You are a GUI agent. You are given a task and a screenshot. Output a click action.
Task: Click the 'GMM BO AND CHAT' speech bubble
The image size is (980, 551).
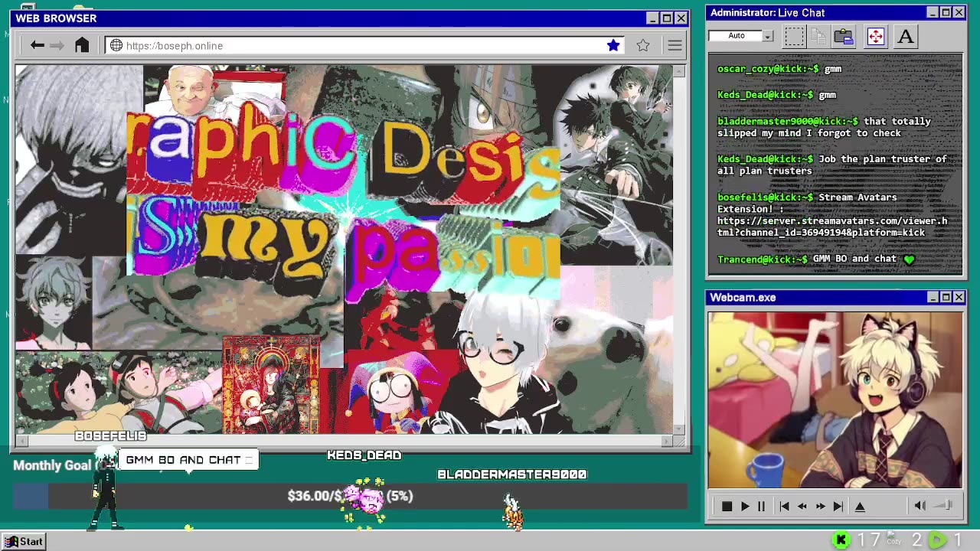coord(188,460)
